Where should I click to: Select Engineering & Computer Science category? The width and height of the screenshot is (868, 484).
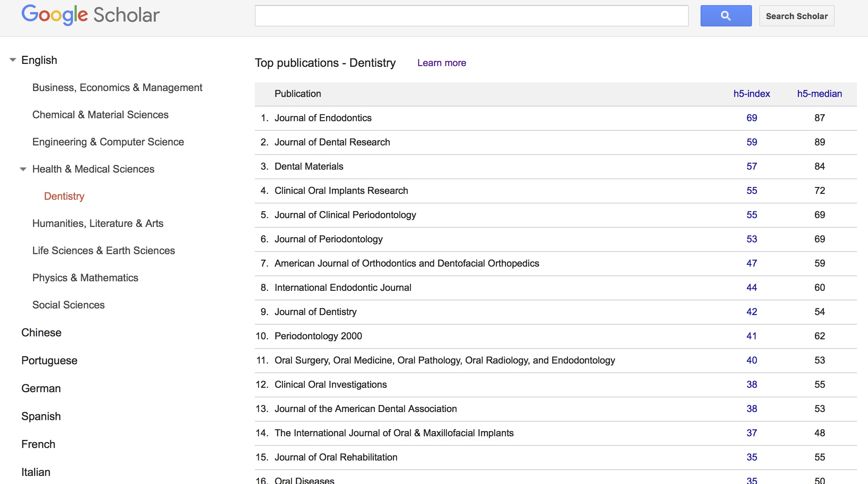coord(108,142)
